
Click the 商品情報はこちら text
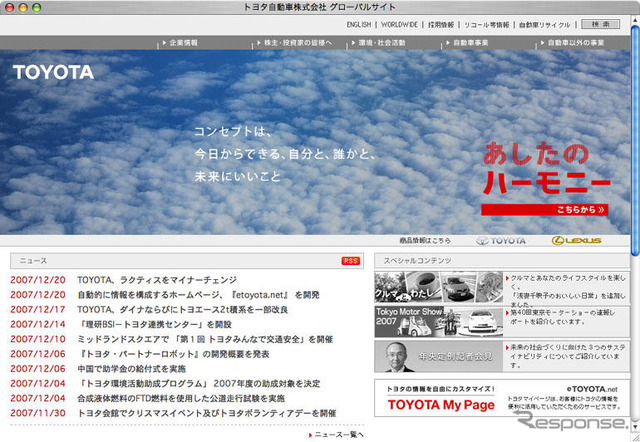pos(425,241)
